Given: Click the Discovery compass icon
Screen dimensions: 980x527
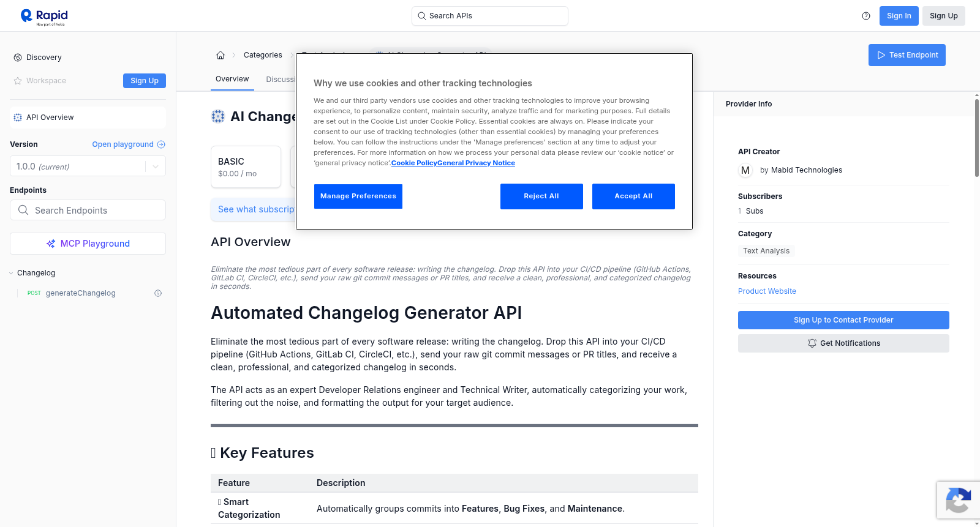Looking at the screenshot, I should [x=18, y=58].
